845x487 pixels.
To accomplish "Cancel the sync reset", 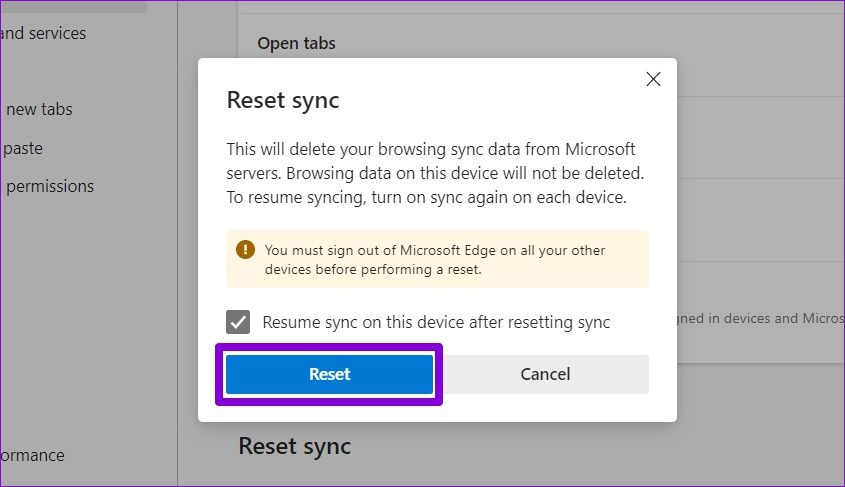I will 545,374.
